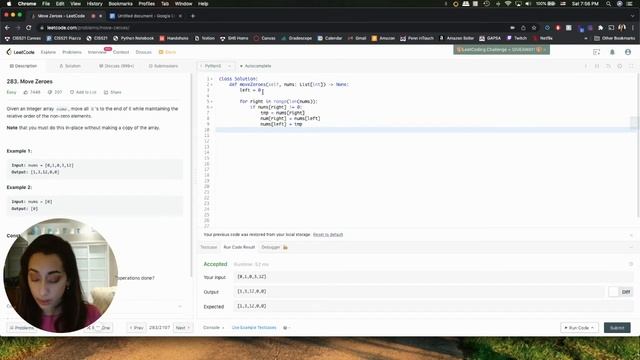Click the Share problem button
Viewport: 640px width, 360px height.
pos(113,92)
